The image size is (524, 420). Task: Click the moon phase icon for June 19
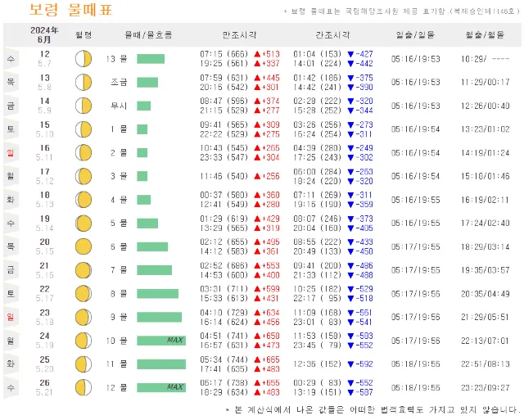pyautogui.click(x=83, y=223)
